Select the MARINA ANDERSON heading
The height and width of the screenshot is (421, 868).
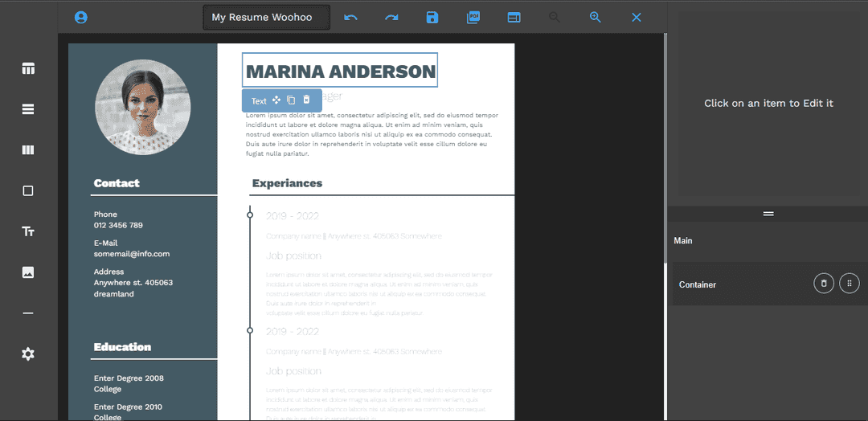pyautogui.click(x=340, y=70)
